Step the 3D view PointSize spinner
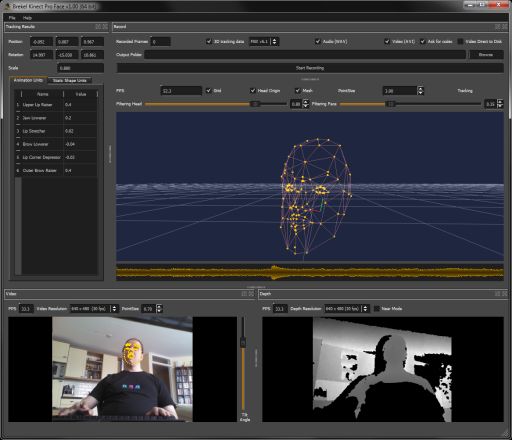512x440 pixels. click(421, 90)
